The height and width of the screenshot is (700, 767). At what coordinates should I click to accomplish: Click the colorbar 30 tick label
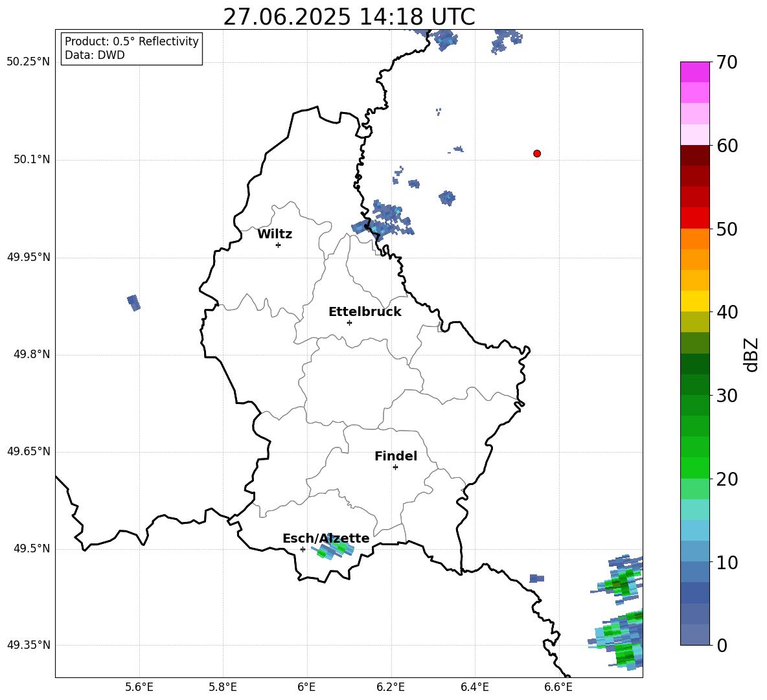(x=727, y=396)
